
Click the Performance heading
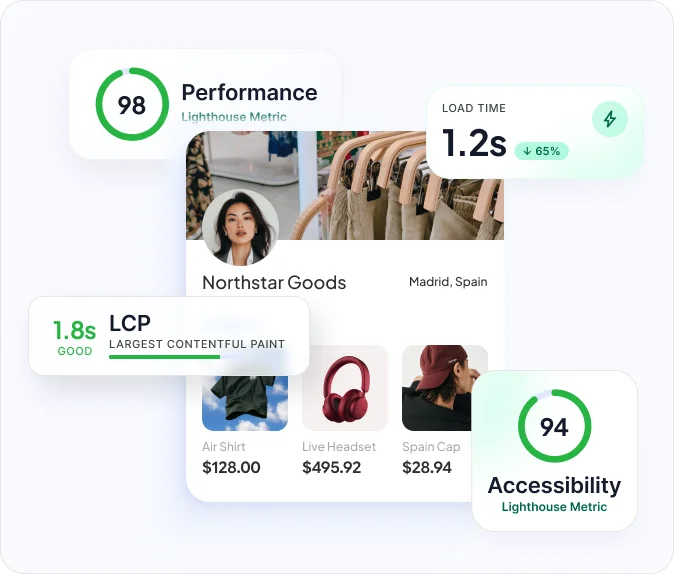tap(249, 92)
